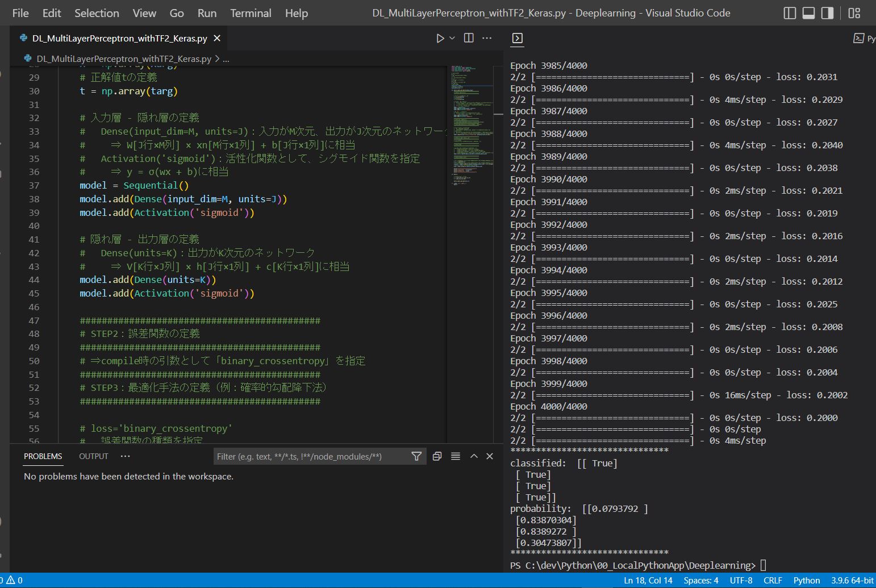Screen dimensions: 876x588
Task: Open problems filter options funnel icon
Action: point(416,456)
